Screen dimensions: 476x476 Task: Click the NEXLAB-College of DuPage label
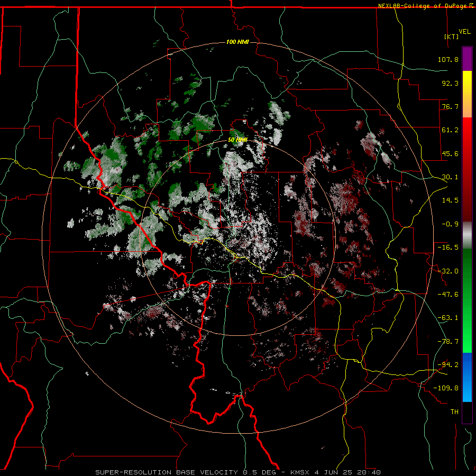point(423,6)
